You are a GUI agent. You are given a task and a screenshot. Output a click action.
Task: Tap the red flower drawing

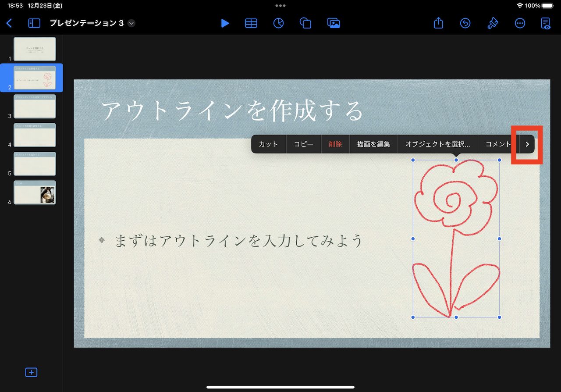pyautogui.click(x=456, y=239)
